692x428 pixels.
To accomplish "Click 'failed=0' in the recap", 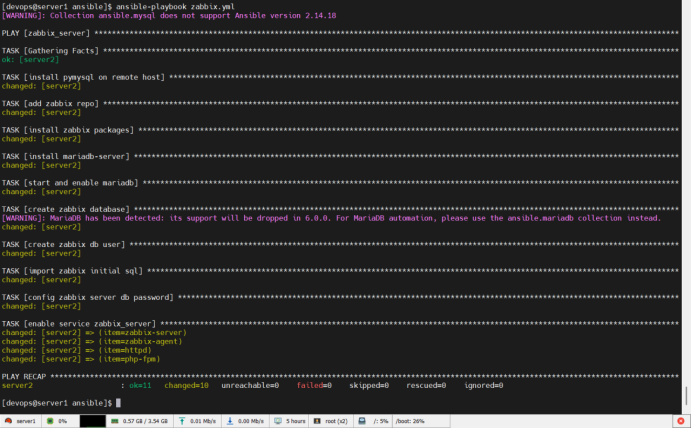I will click(x=314, y=385).
